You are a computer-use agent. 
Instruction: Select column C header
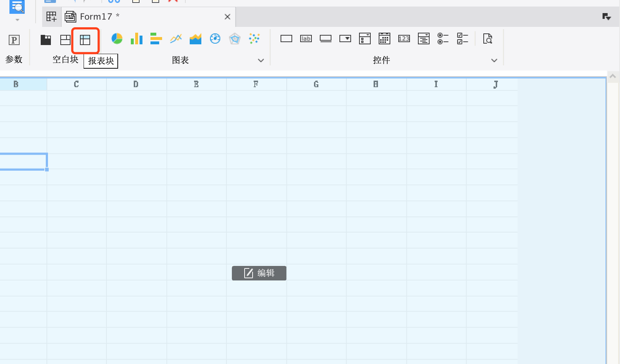coord(77,84)
